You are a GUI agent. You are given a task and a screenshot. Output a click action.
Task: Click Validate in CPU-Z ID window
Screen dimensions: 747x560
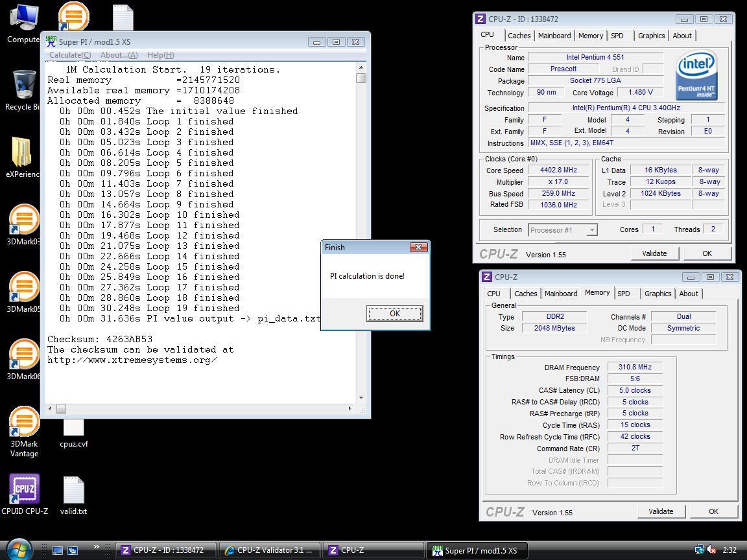click(654, 253)
